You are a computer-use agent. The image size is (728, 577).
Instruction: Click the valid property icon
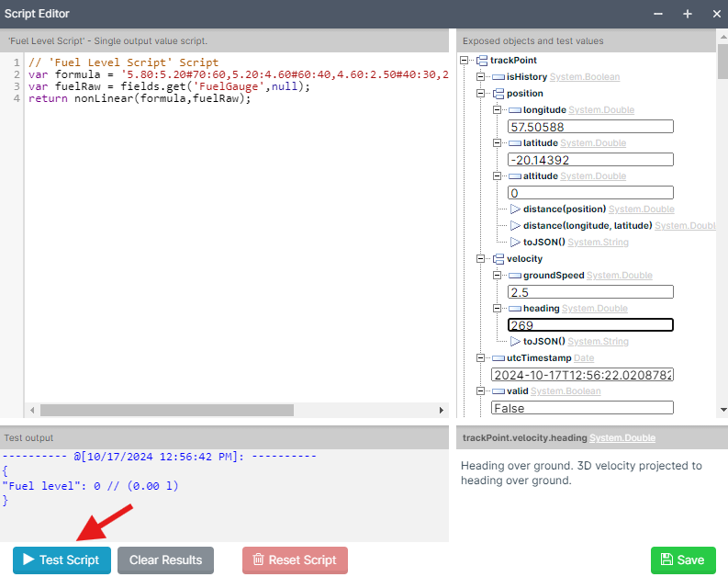[498, 391]
